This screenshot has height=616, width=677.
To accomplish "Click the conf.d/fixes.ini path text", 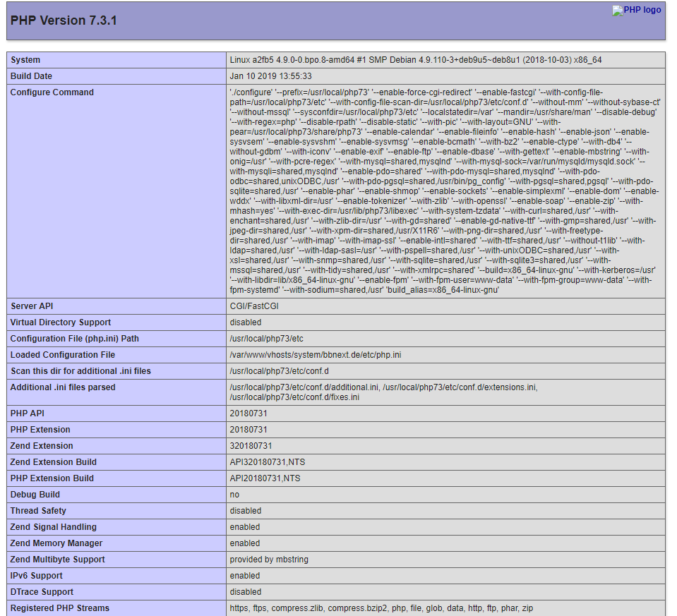I will (294, 397).
